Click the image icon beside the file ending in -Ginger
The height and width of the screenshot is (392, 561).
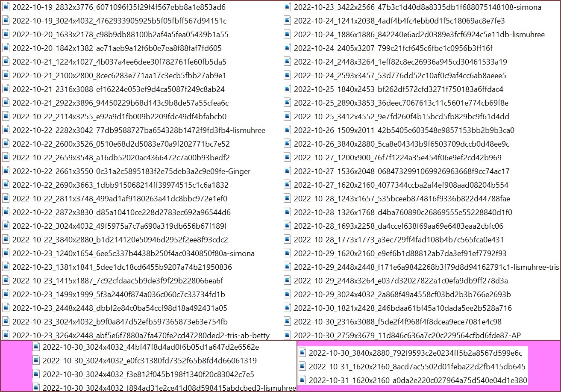click(x=6, y=171)
